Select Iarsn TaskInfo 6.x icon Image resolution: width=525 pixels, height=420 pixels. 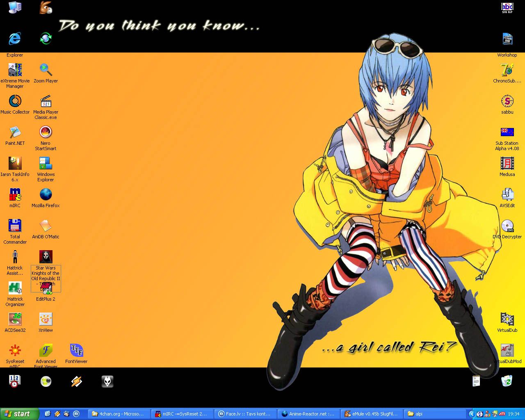15,163
